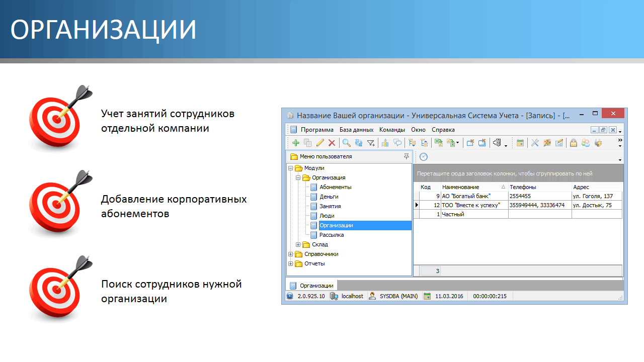Open the clock toolbar options arrow
The image size is (644, 362).
[620, 160]
